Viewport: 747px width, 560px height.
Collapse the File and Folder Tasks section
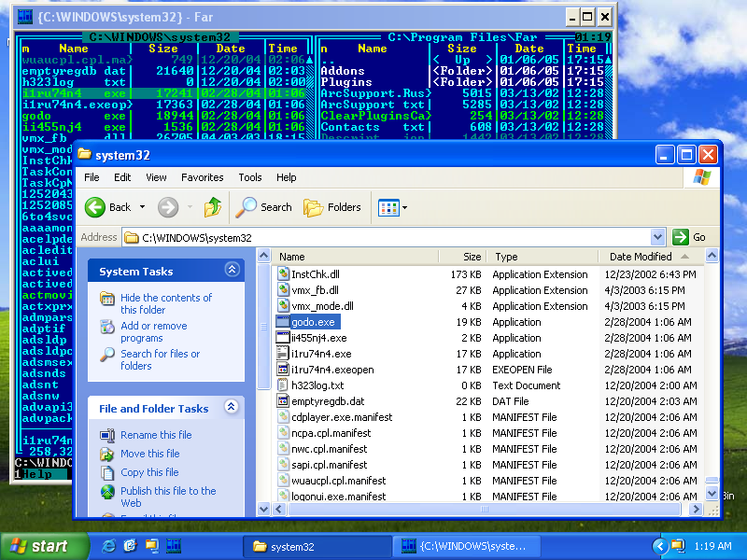(x=232, y=407)
